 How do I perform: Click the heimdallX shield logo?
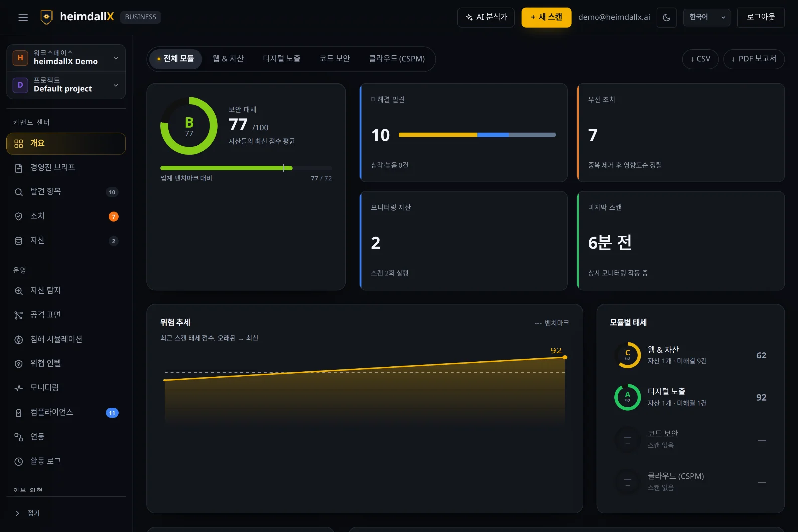46,17
